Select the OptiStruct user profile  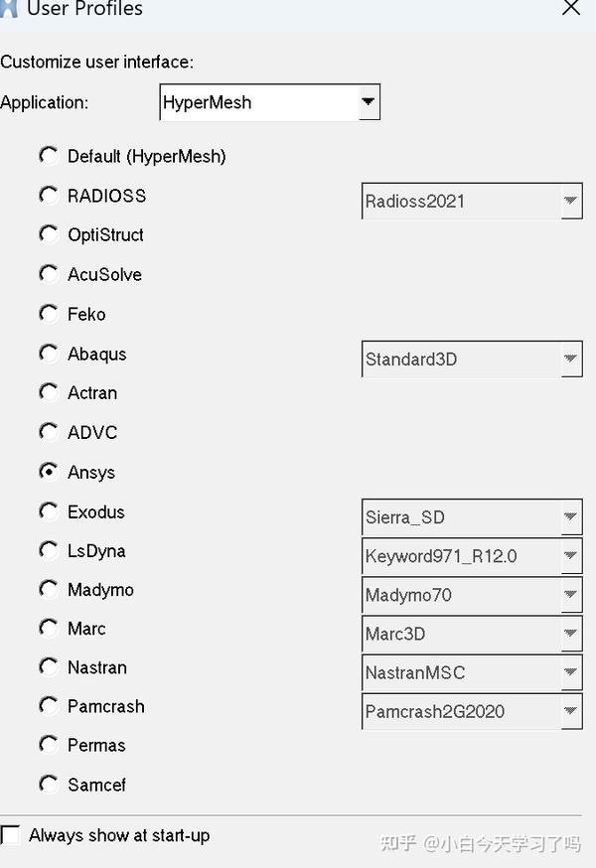tap(49, 234)
